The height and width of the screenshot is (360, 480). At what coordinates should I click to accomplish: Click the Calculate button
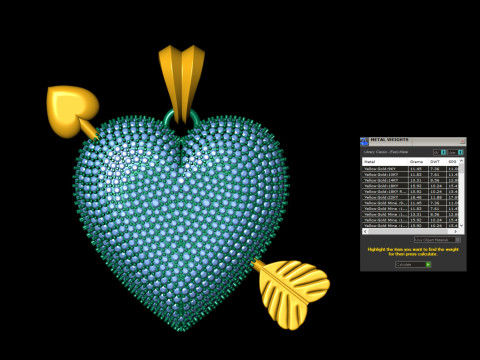[413, 264]
